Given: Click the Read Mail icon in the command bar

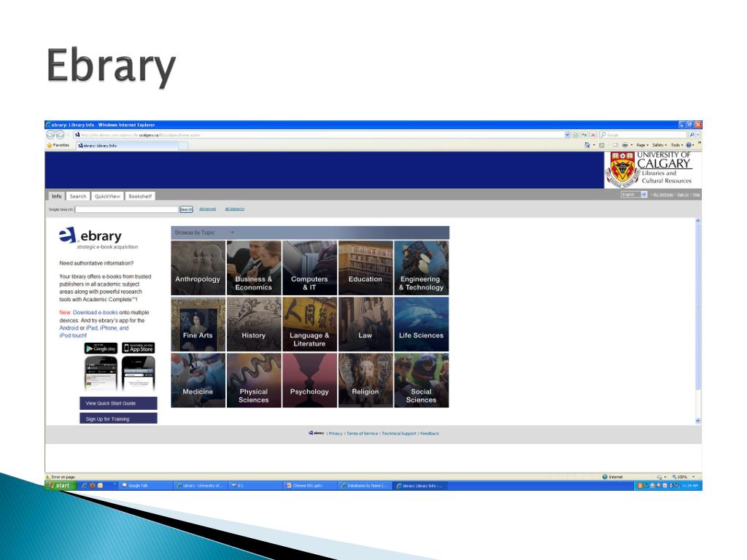Looking at the screenshot, I should point(615,145).
